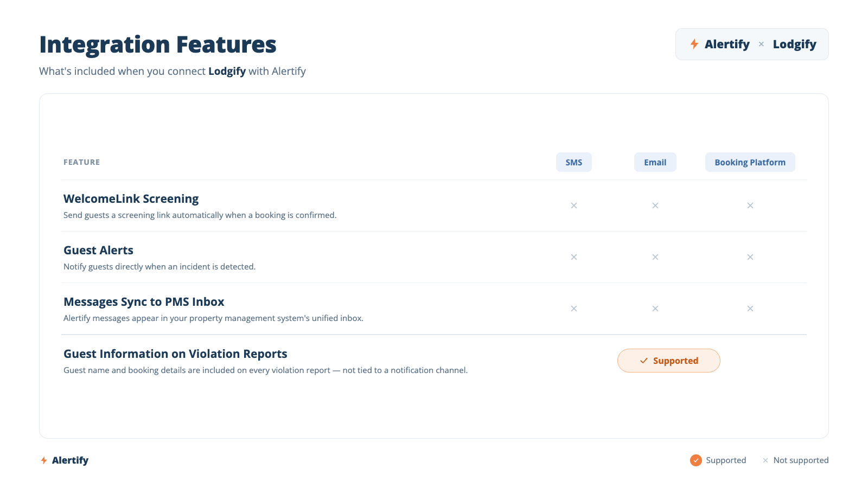Click the WelcomeLink Screening Booking Platform cross icon
This screenshot has width=868, height=488.
(x=750, y=206)
